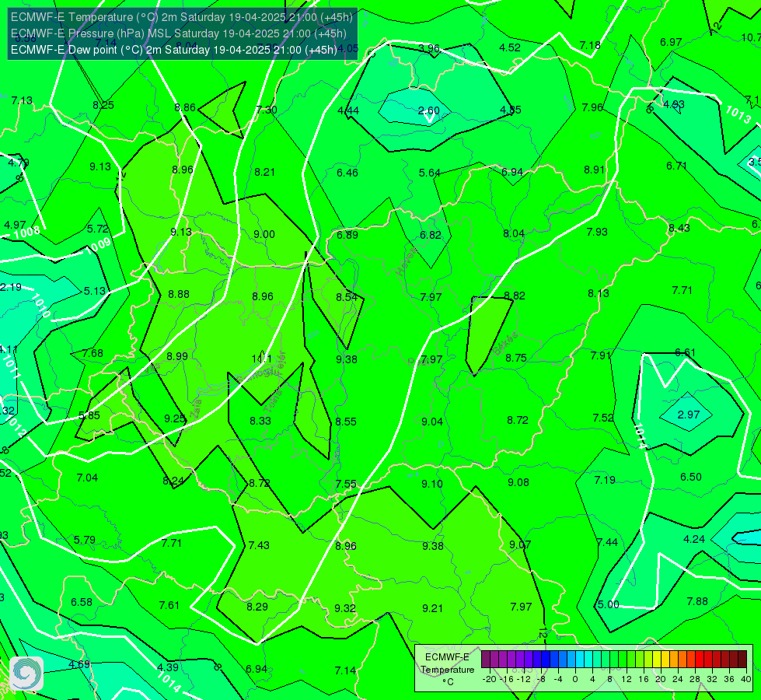Viewport: 761px width, 700px height.
Task: Click the 5.79 grid value
Action: coord(85,540)
